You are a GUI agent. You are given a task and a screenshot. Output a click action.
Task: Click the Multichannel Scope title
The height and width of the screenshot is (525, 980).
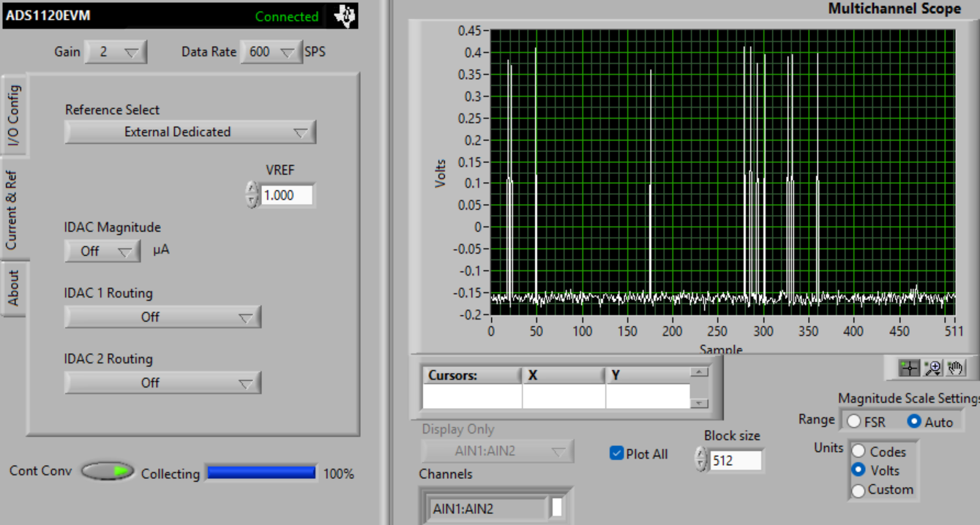pos(894,9)
